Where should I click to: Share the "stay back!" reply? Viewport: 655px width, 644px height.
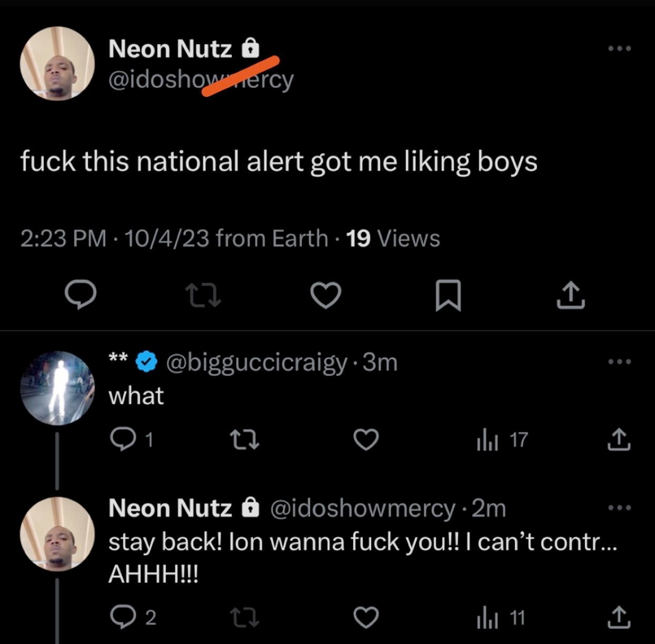click(619, 617)
